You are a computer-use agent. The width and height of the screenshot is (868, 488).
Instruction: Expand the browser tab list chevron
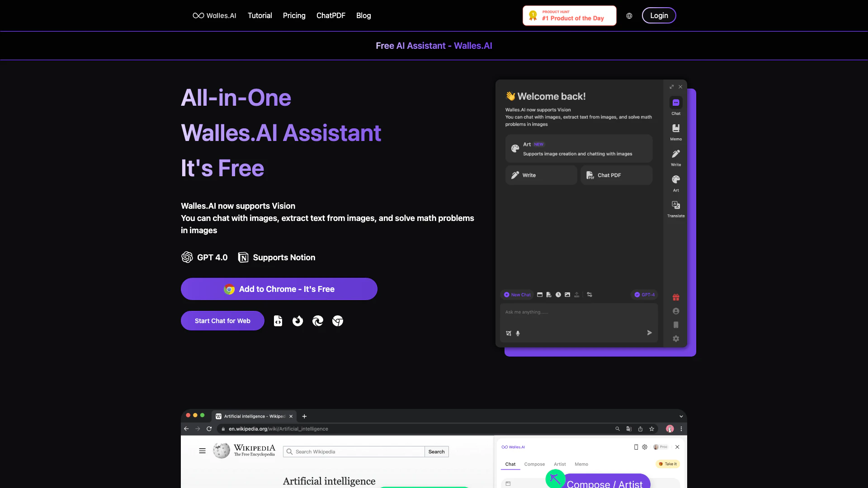681,417
